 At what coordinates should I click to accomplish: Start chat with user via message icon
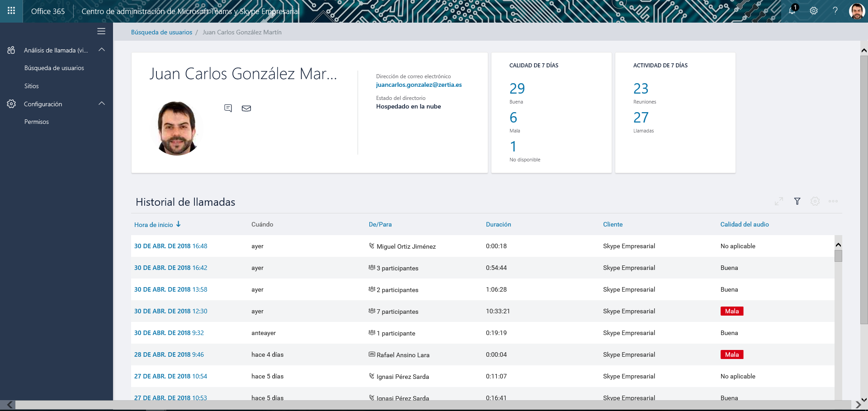click(228, 108)
